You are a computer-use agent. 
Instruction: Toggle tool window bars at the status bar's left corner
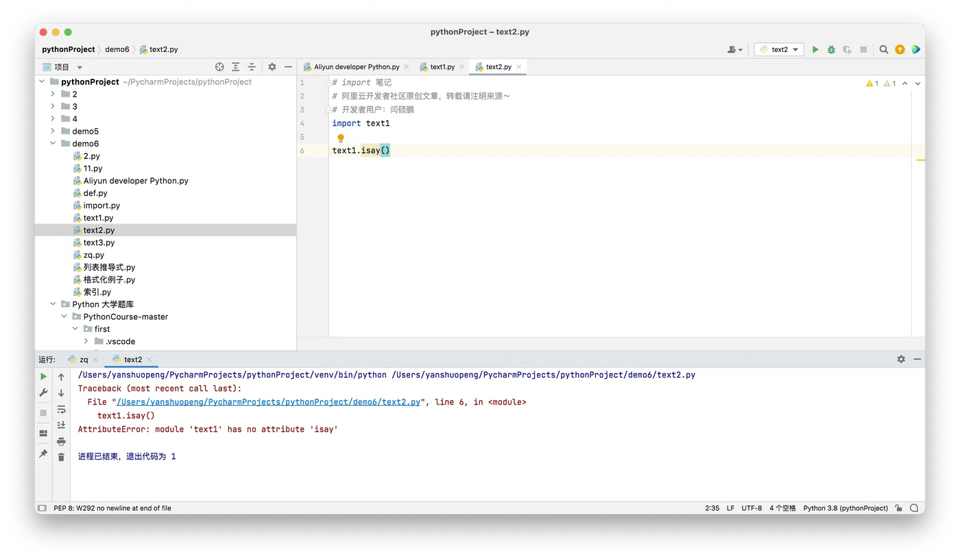point(42,509)
